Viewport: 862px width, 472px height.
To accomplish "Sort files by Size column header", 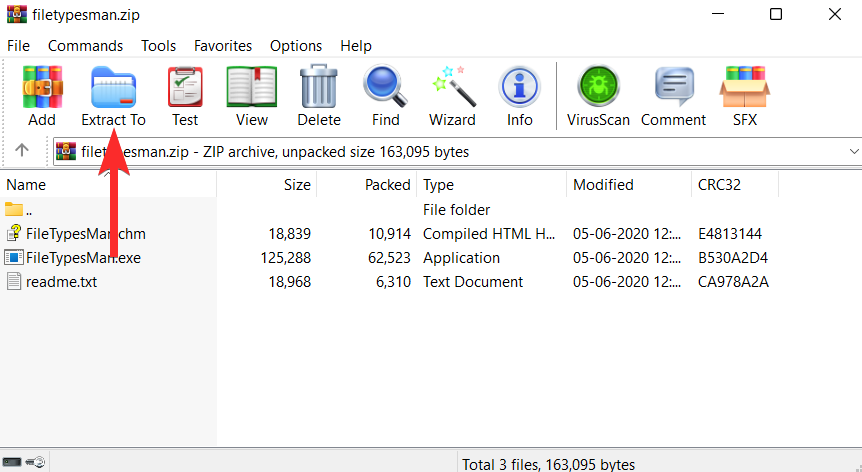I will point(267,185).
